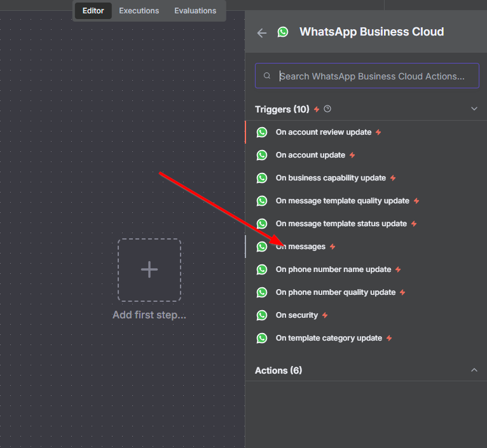This screenshot has width=487, height=448.
Task: Open the Triggers help question-mark icon
Action: 327,109
